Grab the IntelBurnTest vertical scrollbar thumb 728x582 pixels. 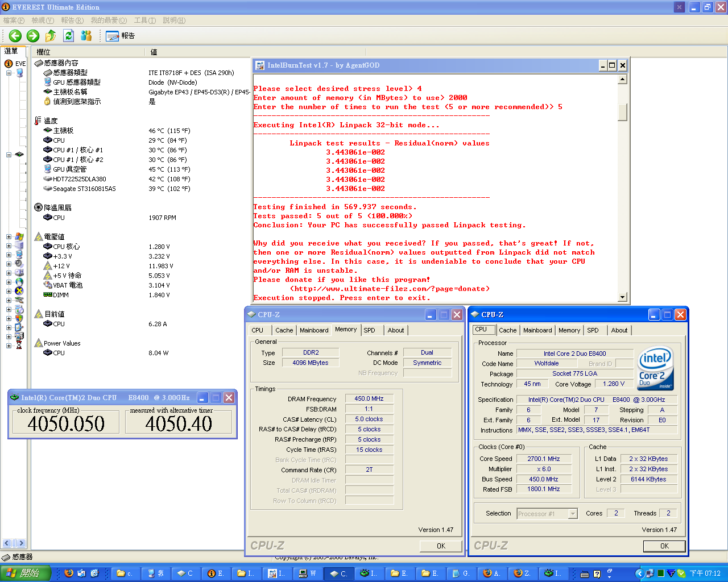coord(622,112)
